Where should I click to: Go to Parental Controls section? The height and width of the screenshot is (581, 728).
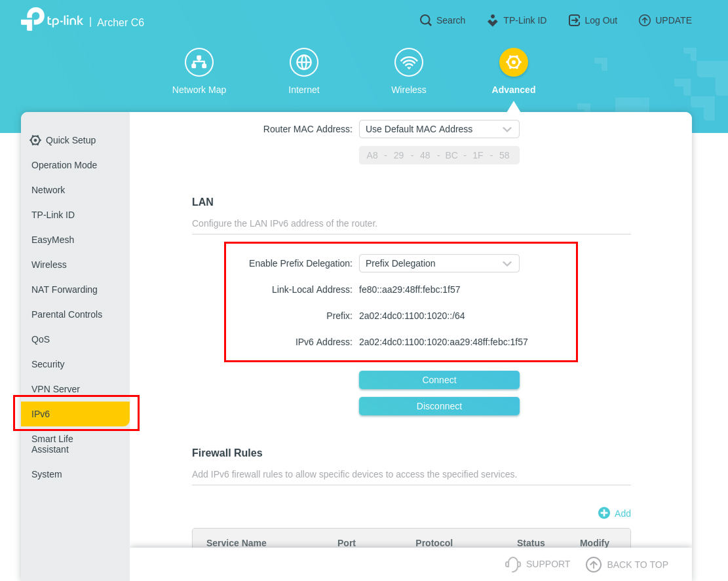[x=67, y=314]
